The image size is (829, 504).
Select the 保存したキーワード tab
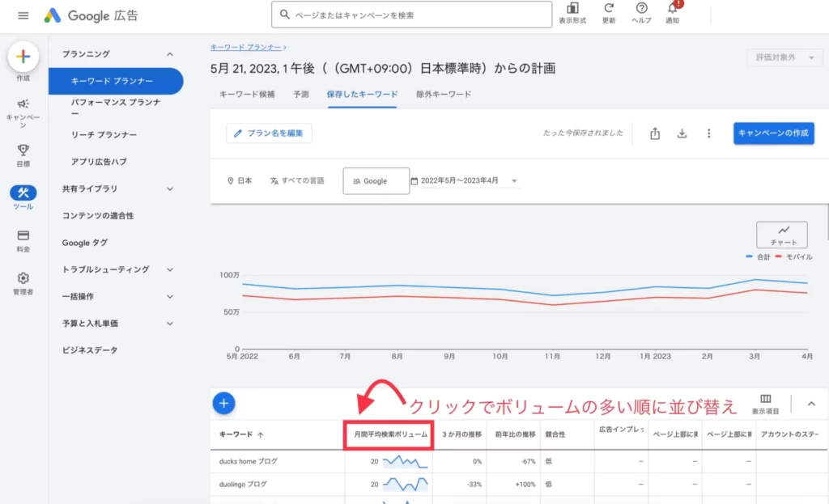pyautogui.click(x=362, y=94)
